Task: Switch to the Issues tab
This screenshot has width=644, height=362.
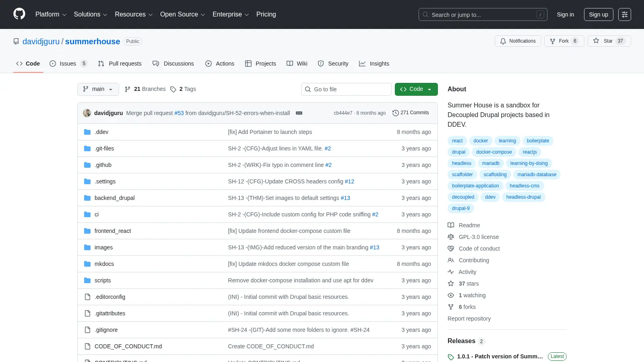Action: click(68, 64)
